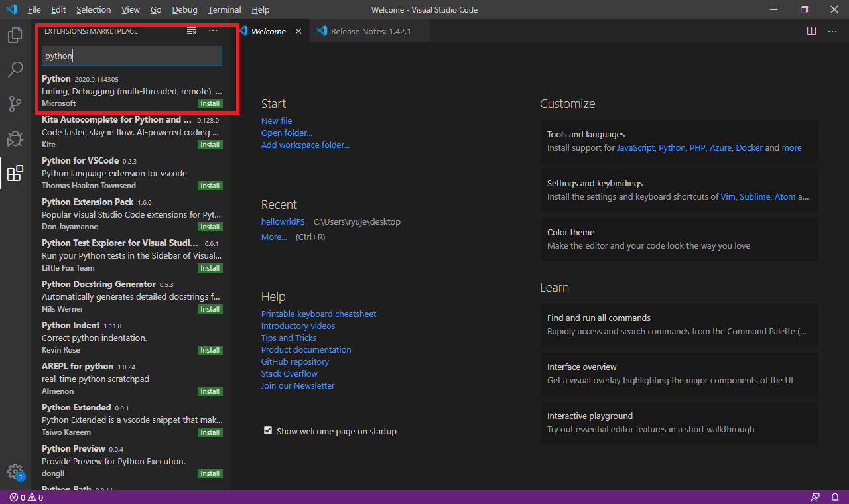Install Python Extension Pack

[210, 227]
